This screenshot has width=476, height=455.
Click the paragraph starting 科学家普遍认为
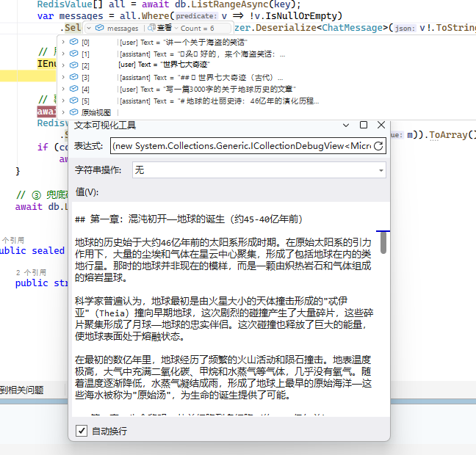[x=224, y=318]
